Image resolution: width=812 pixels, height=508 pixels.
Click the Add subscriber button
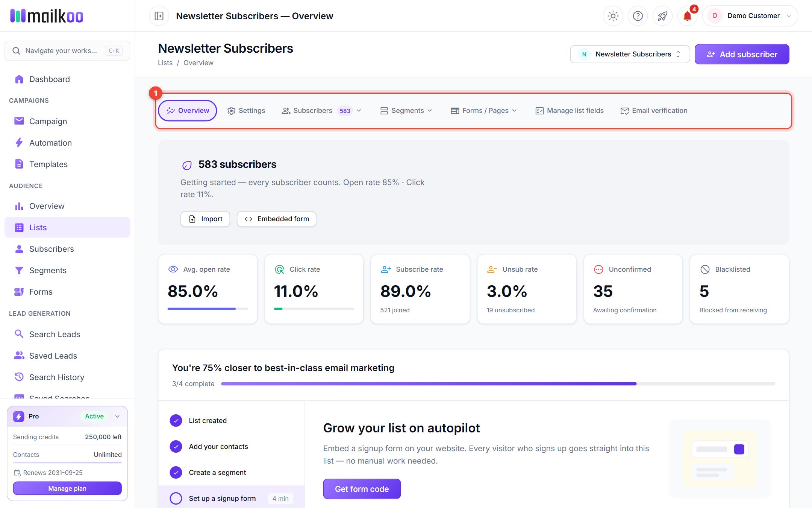[742, 54]
